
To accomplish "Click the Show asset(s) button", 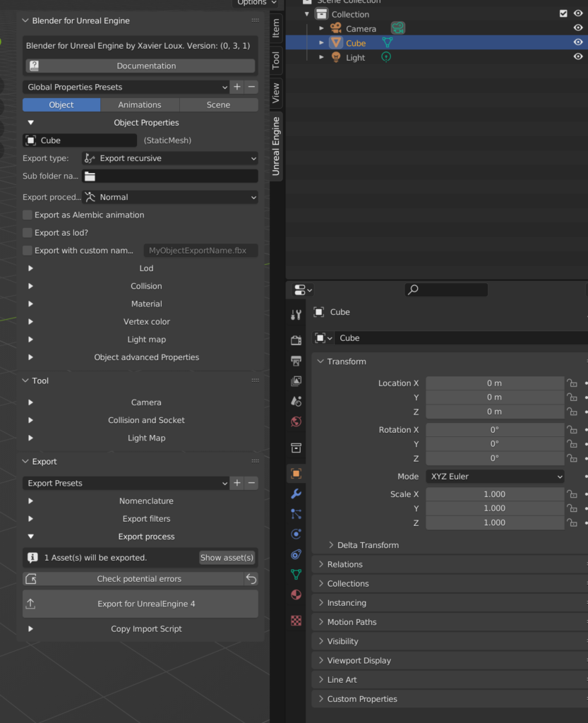I will click(x=227, y=558).
